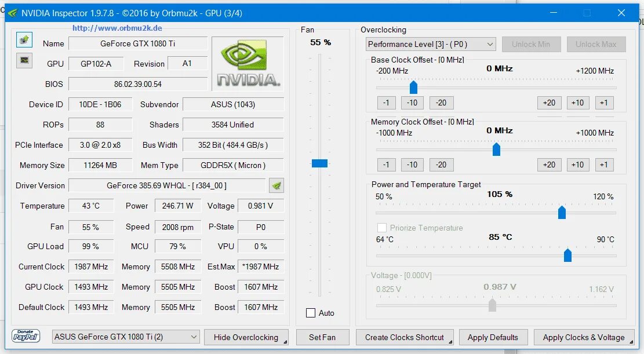Click the Set Fan button
Image resolution: width=644 pixels, height=354 pixels.
(x=322, y=337)
